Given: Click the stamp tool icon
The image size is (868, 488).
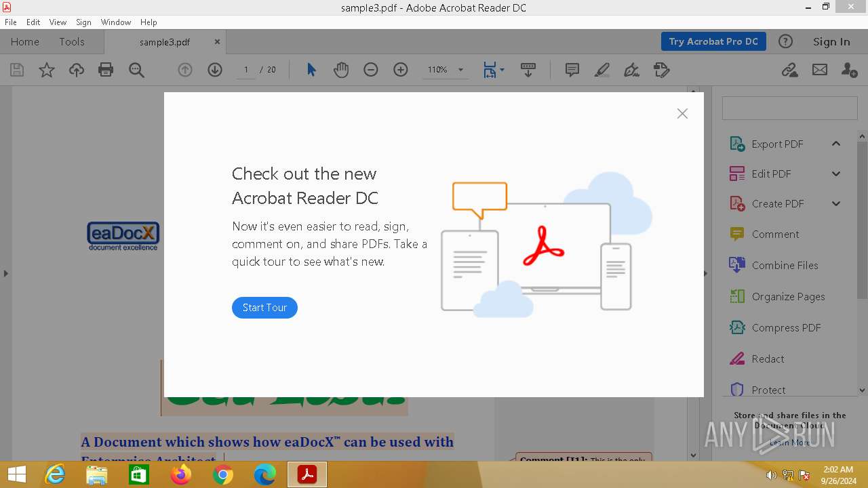Looking at the screenshot, I should point(662,70).
